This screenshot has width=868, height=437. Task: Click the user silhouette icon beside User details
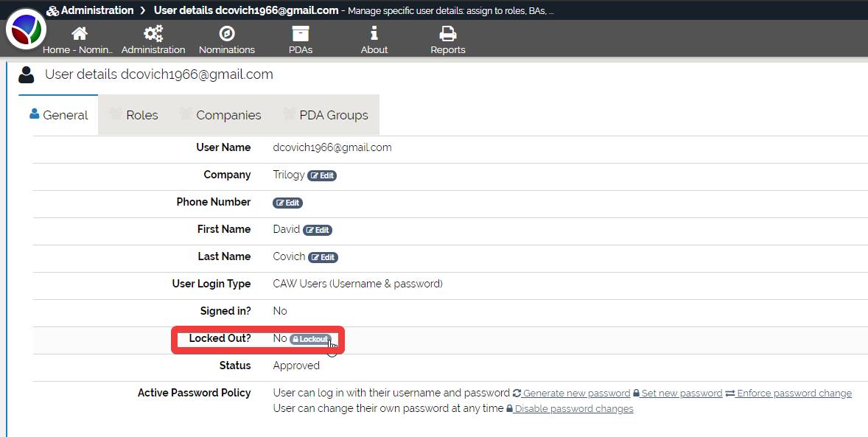point(27,75)
